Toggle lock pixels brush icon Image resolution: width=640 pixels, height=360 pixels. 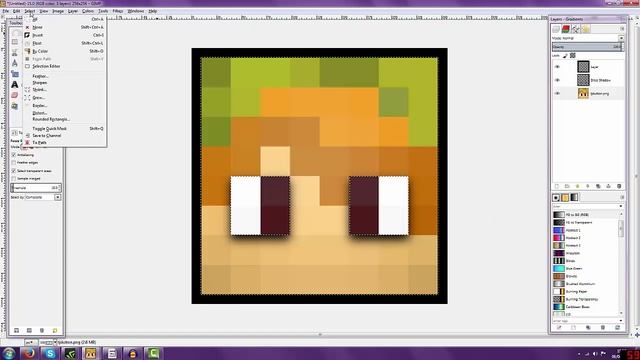(566, 56)
